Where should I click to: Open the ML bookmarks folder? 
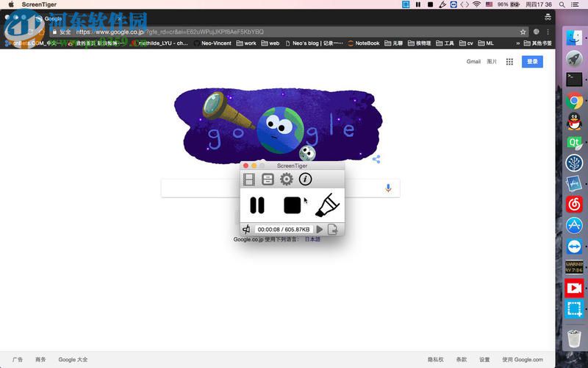click(x=486, y=43)
